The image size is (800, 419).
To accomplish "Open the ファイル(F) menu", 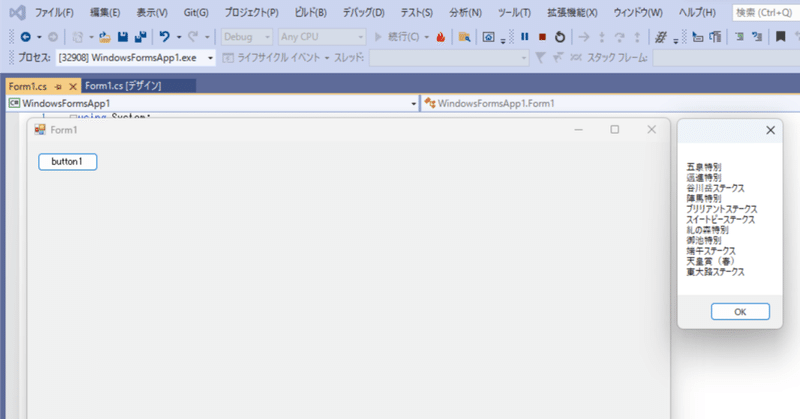I will [54, 13].
